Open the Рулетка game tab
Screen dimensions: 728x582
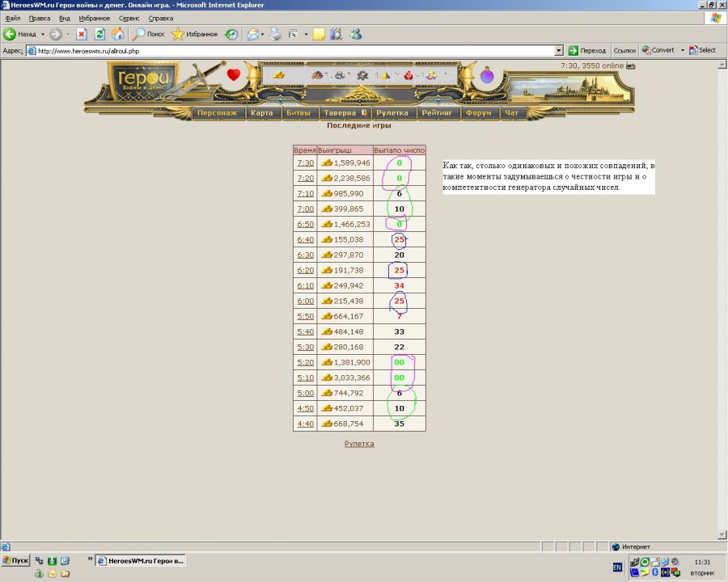[x=392, y=113]
